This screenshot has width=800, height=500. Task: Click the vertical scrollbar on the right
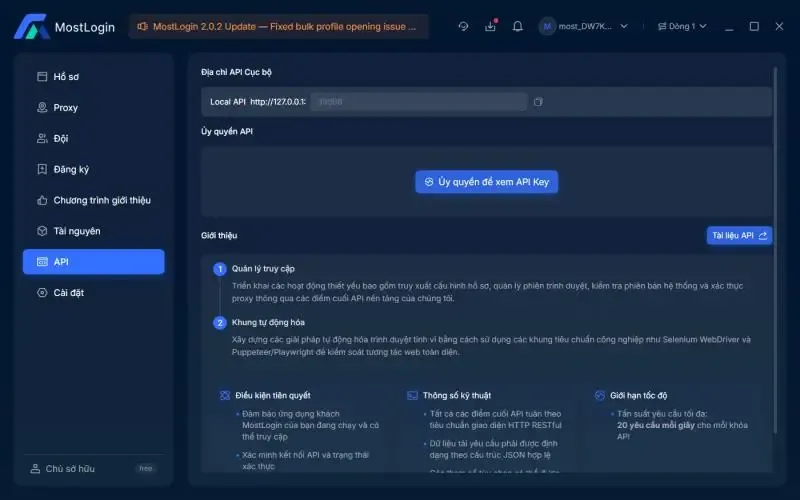point(776,250)
